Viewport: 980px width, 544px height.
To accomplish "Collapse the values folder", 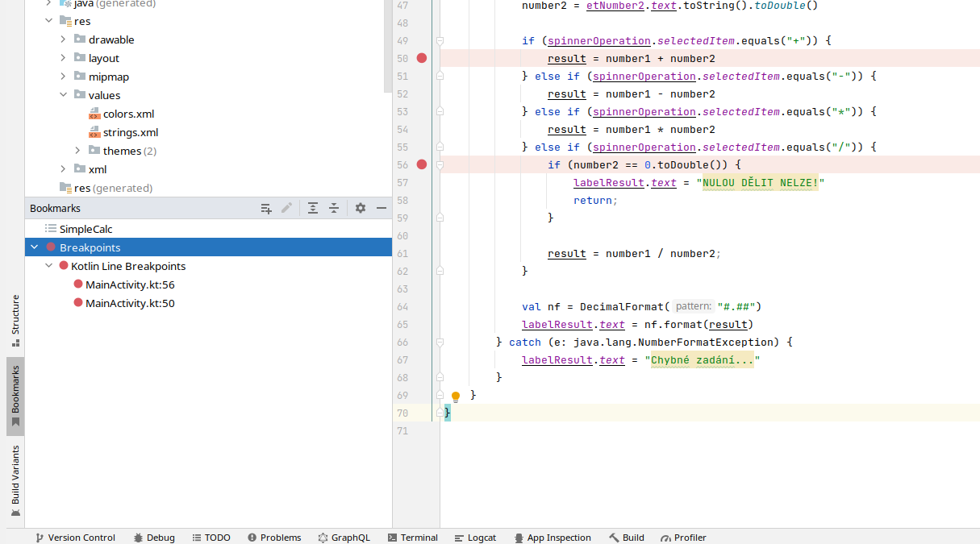I will click(64, 94).
